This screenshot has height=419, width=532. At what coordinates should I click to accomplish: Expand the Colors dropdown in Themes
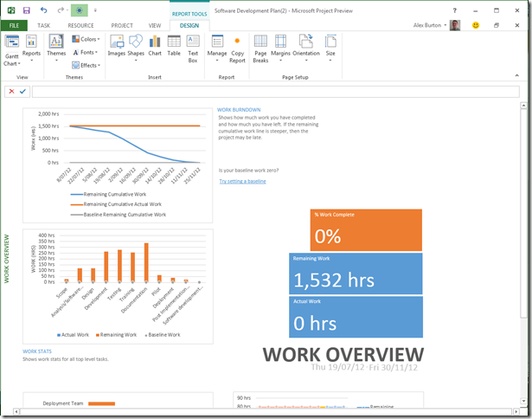click(86, 39)
